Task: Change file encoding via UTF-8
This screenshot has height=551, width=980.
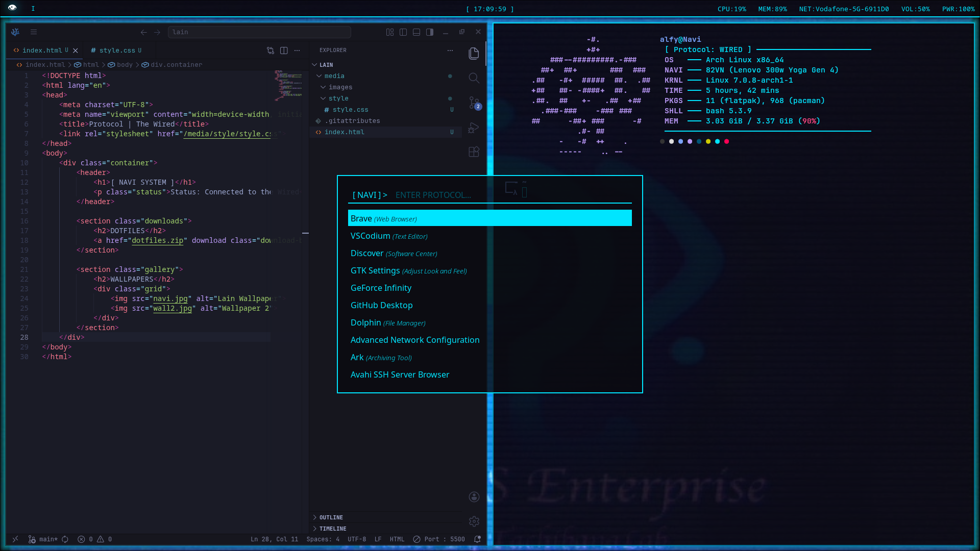Action: [357, 539]
